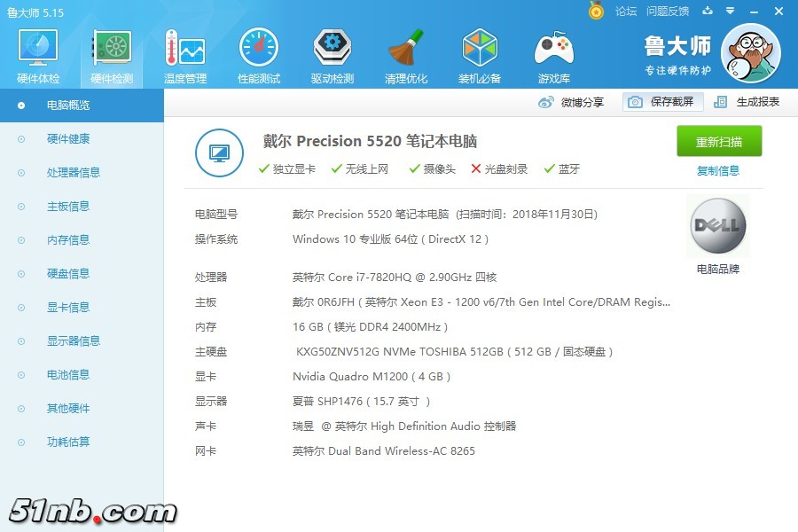
Task: Click 生成报表 to generate report
Action: click(747, 102)
